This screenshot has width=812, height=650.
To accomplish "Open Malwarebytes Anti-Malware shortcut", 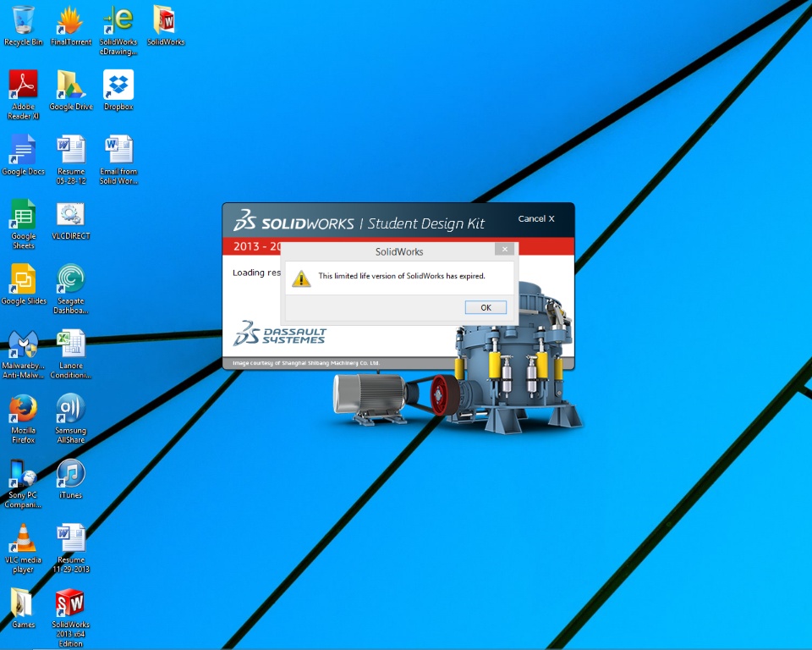I will pyautogui.click(x=24, y=354).
